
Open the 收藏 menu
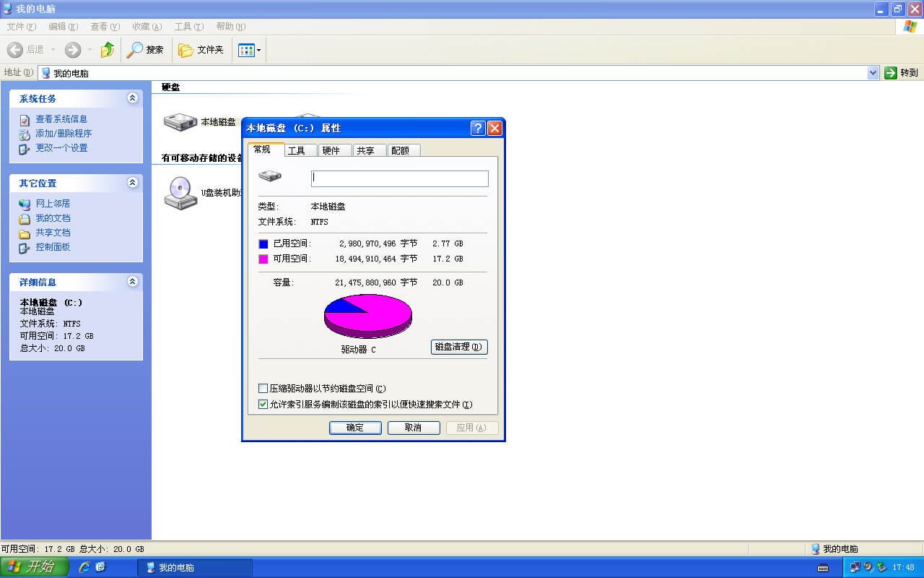[x=147, y=27]
